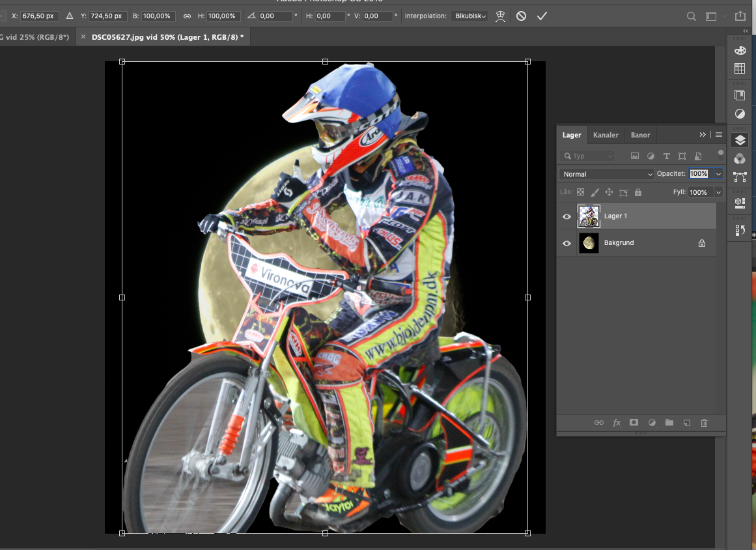
Task: Click the rotation angle field
Action: (275, 16)
